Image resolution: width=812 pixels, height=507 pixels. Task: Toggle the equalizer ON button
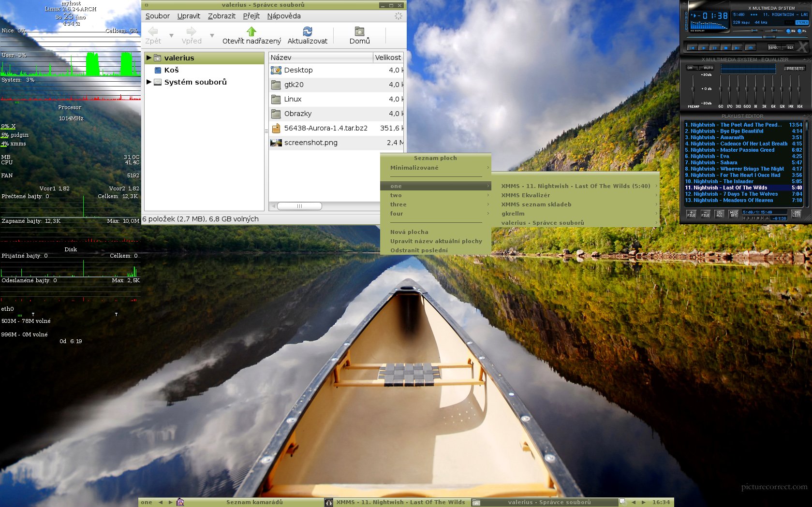pyautogui.click(x=690, y=68)
